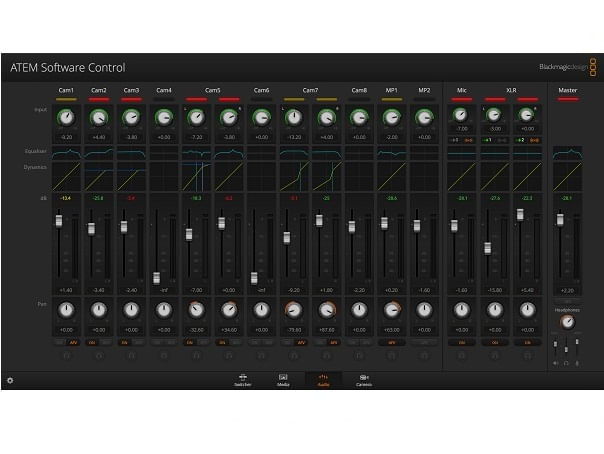Open the MP1 equalizer graph
The width and height of the screenshot is (604, 454).
pyautogui.click(x=392, y=152)
